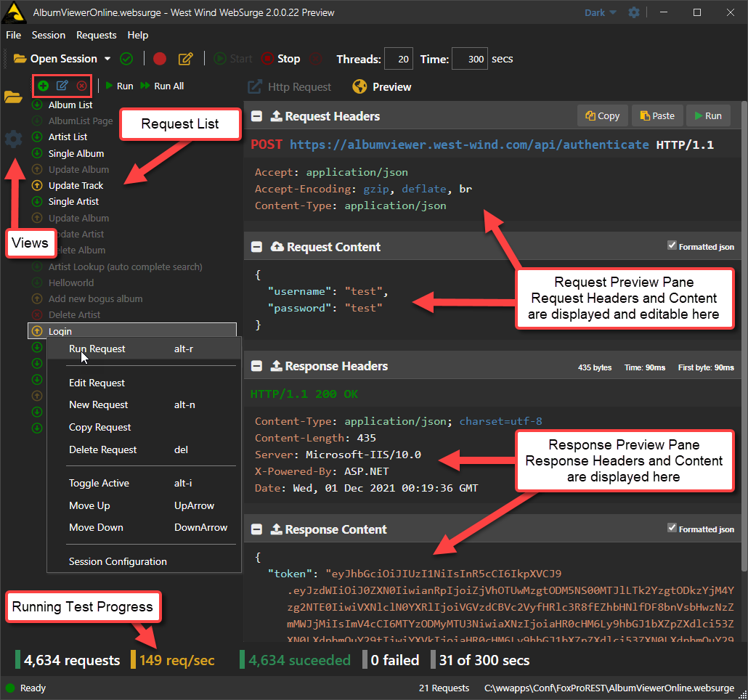Select New Request in the context menu
Image resolution: width=748 pixels, height=700 pixels.
click(x=144, y=405)
